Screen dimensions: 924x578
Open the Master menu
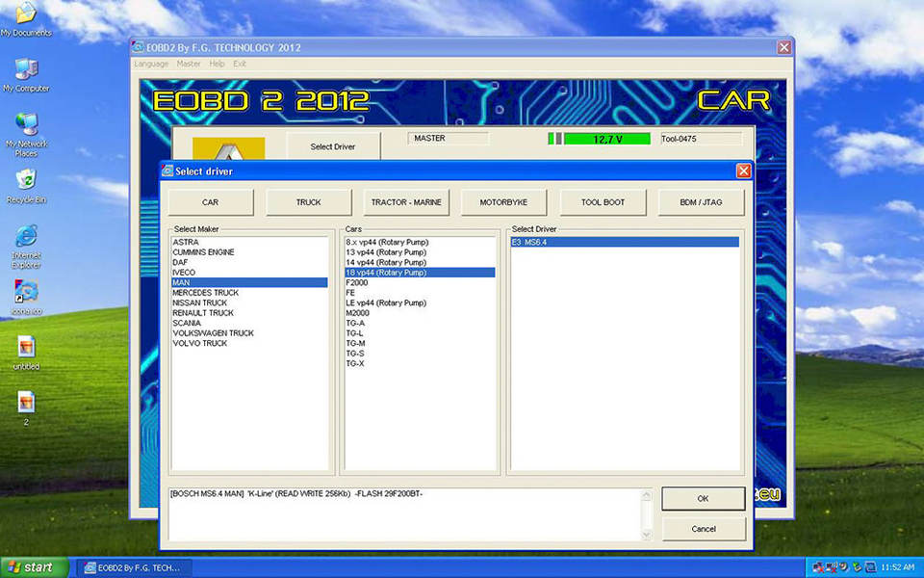pos(189,64)
